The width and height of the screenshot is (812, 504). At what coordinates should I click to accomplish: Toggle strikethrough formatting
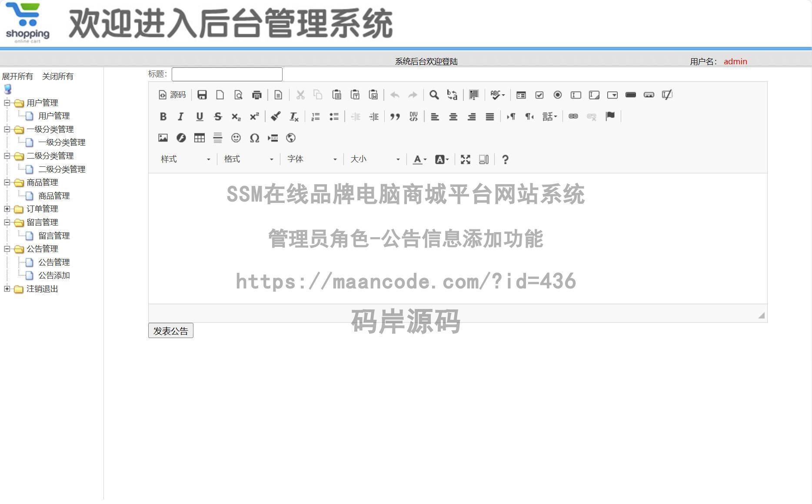click(218, 116)
